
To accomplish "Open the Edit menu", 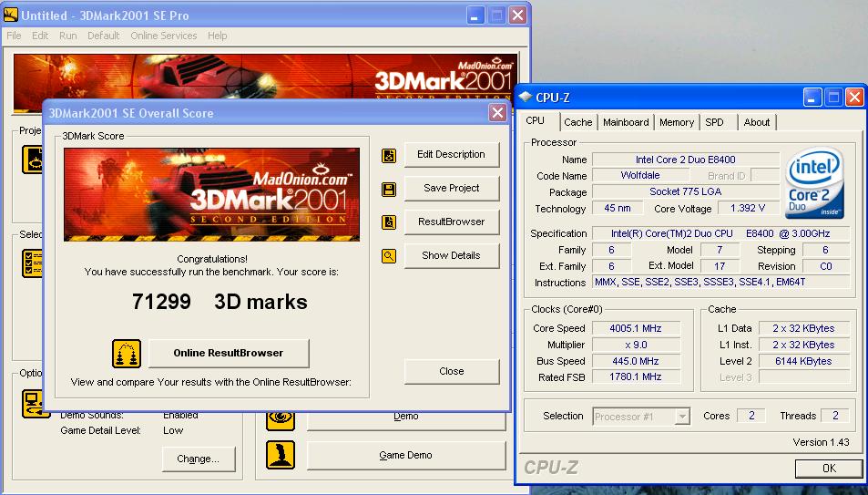I will tap(40, 36).
